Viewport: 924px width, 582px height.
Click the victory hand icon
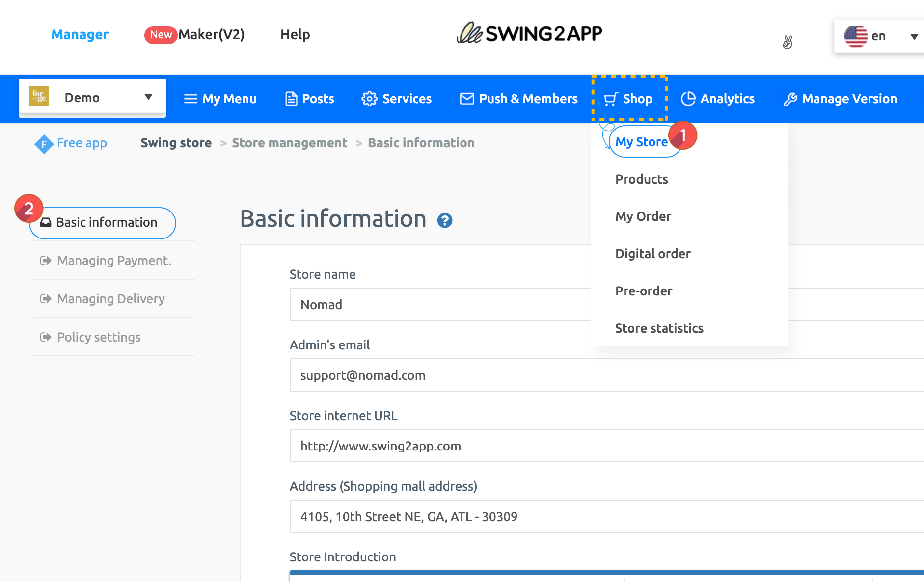(788, 42)
